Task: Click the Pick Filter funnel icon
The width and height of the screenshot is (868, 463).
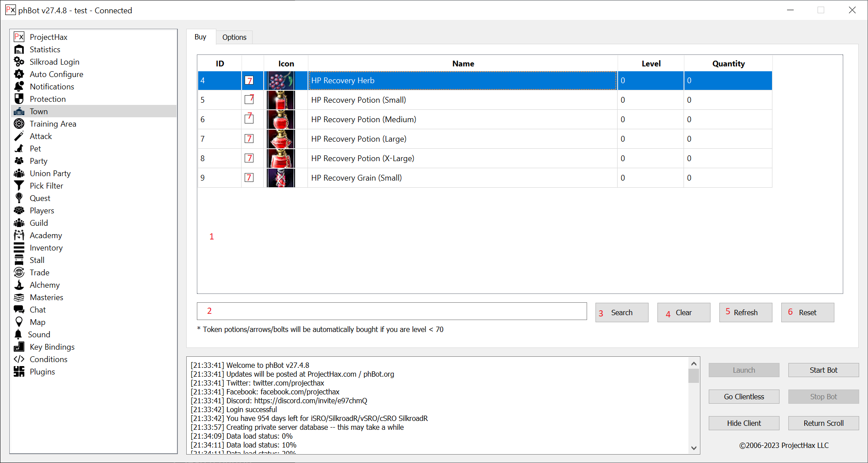Action: pos(19,186)
